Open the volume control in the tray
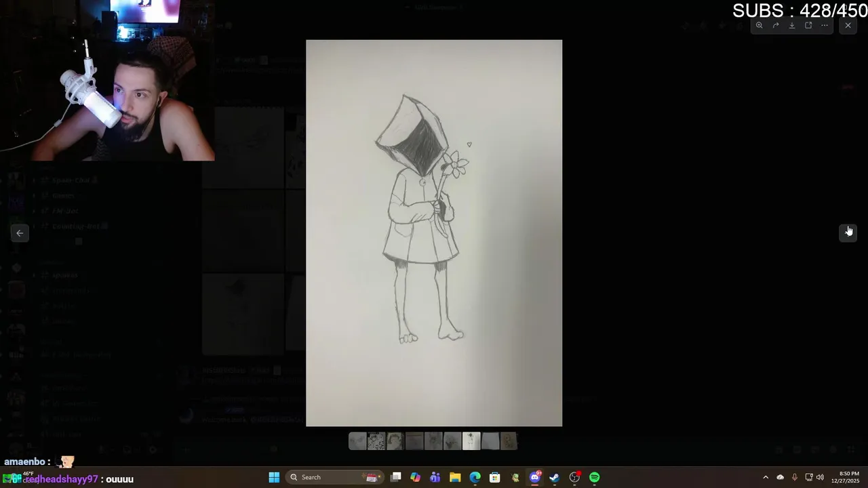 [820, 477]
